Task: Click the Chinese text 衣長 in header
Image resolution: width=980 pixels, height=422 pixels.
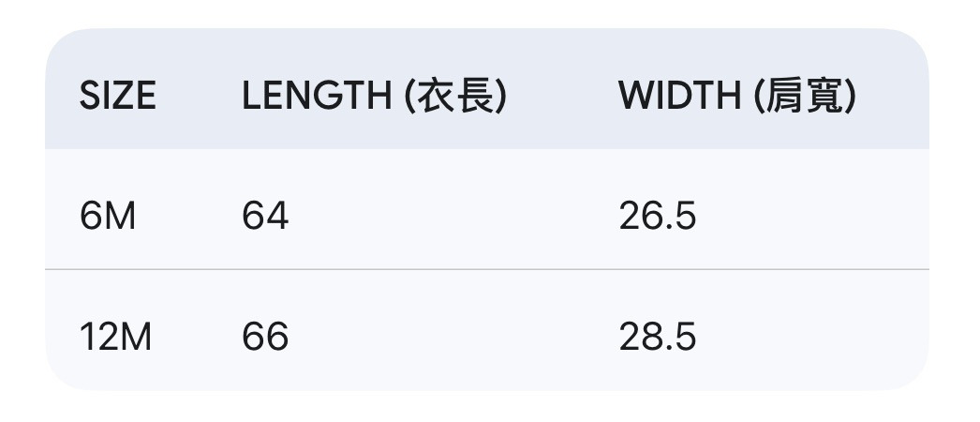Action: pos(455,96)
